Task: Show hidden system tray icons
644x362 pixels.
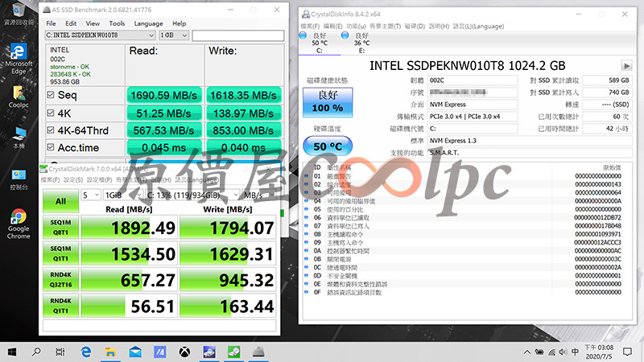Action: point(527,352)
